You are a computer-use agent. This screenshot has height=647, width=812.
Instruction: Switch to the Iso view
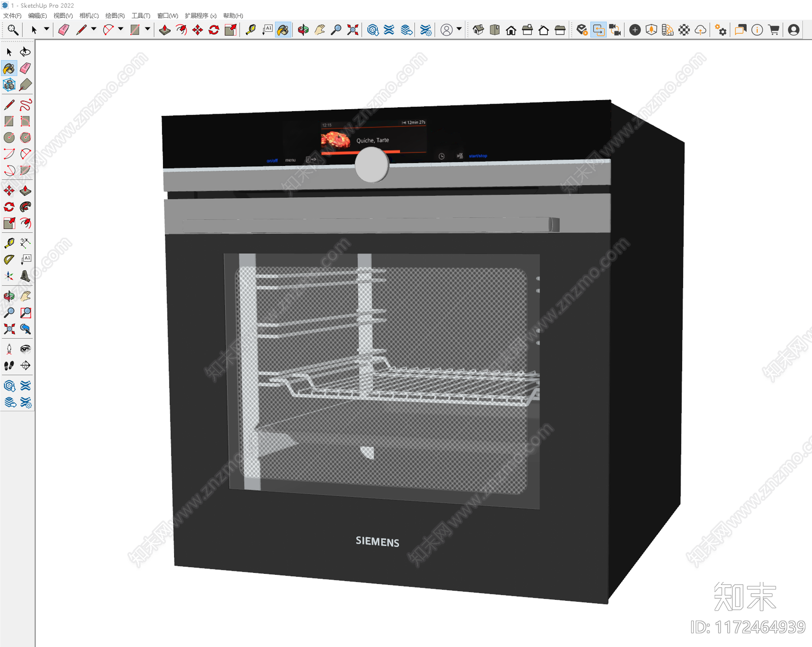click(478, 30)
